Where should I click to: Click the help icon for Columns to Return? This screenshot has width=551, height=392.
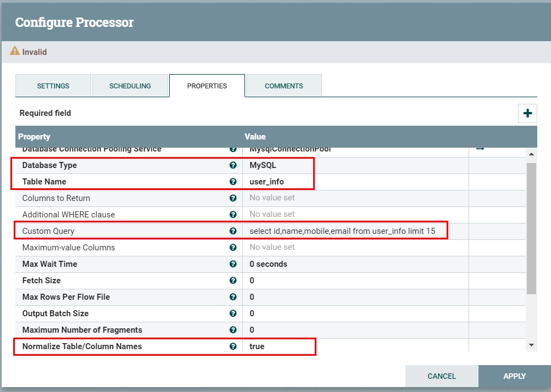(x=233, y=198)
